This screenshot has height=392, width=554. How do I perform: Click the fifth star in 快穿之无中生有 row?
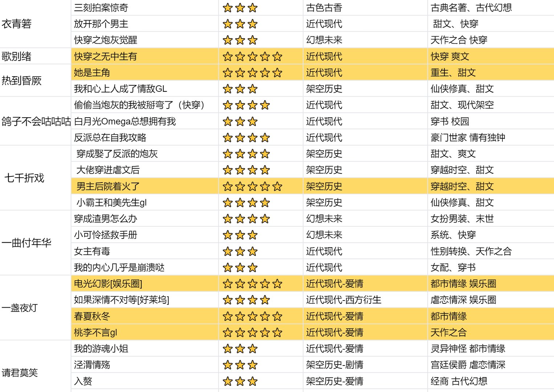(277, 57)
